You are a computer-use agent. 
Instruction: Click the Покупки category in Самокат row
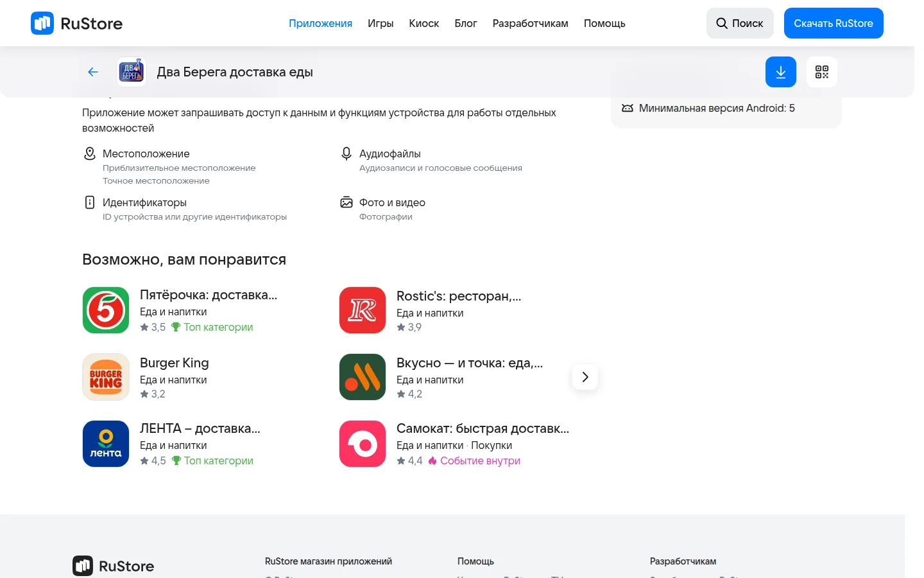(x=492, y=445)
